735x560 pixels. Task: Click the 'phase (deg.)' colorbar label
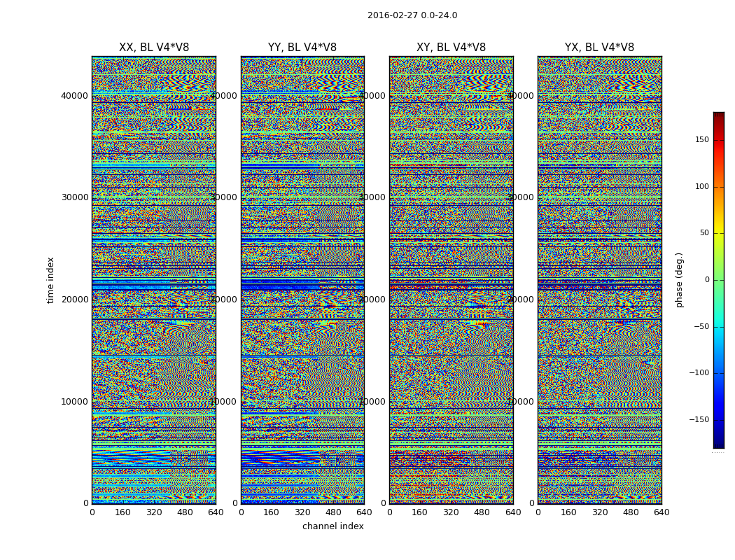click(x=679, y=280)
